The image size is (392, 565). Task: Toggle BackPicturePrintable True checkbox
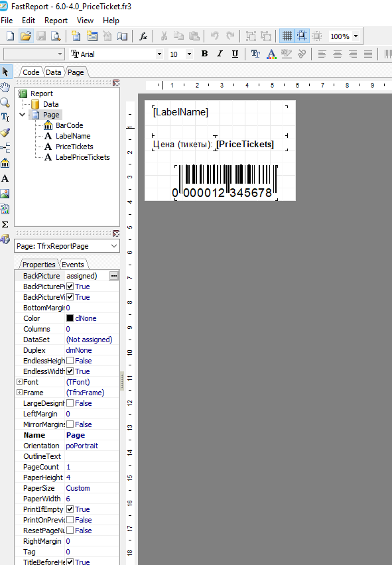70,286
